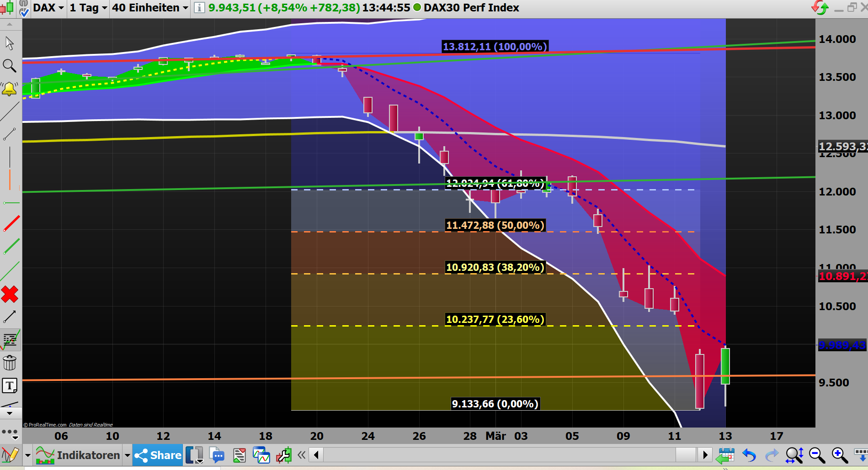The image size is (868, 470).
Task: Click the info icon next to the price
Action: tap(197, 7)
